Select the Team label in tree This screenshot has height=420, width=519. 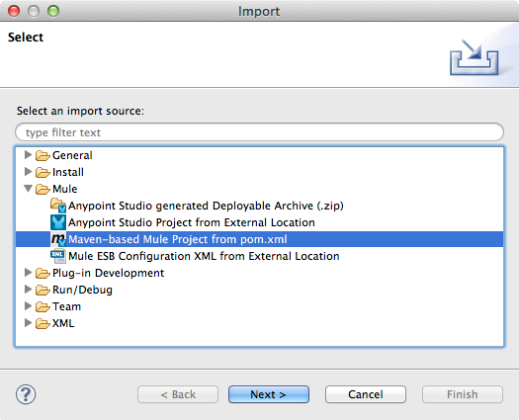tap(66, 306)
